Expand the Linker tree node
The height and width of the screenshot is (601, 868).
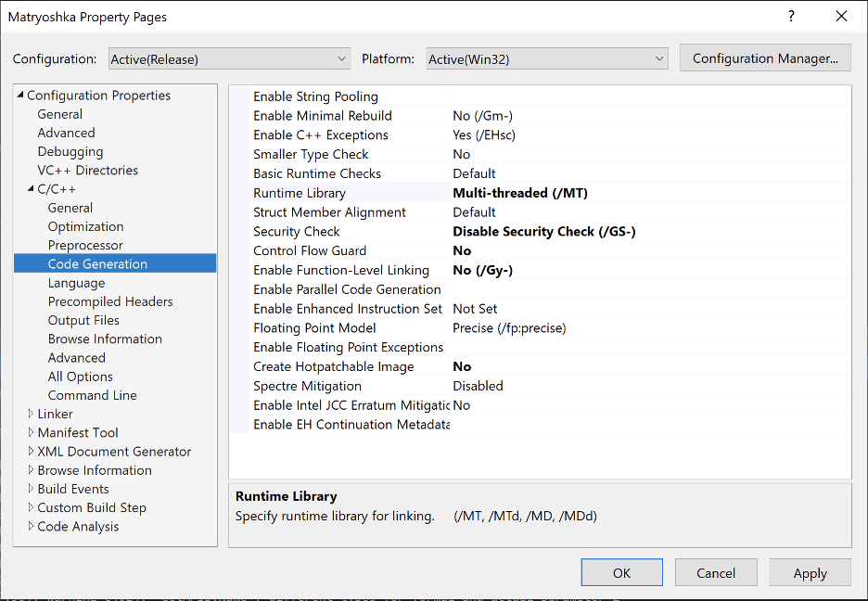tap(31, 414)
